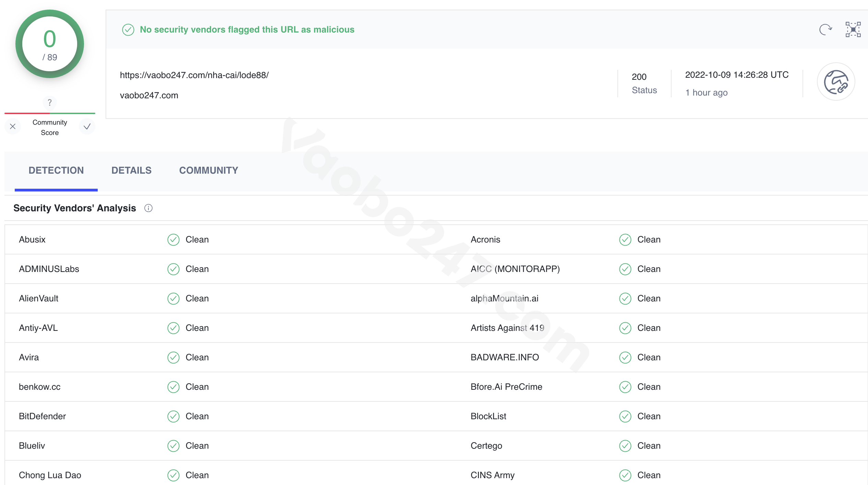Click the green verified checkmark beside URL
The height and width of the screenshot is (485, 868).
click(x=127, y=28)
